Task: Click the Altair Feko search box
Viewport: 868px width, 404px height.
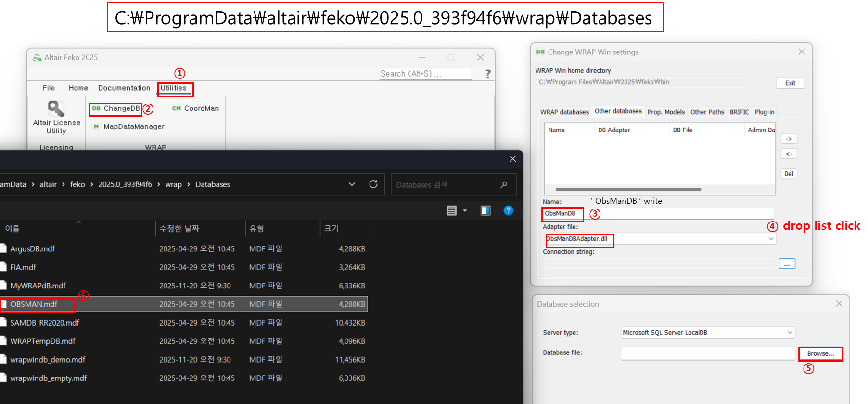Action: click(x=425, y=74)
